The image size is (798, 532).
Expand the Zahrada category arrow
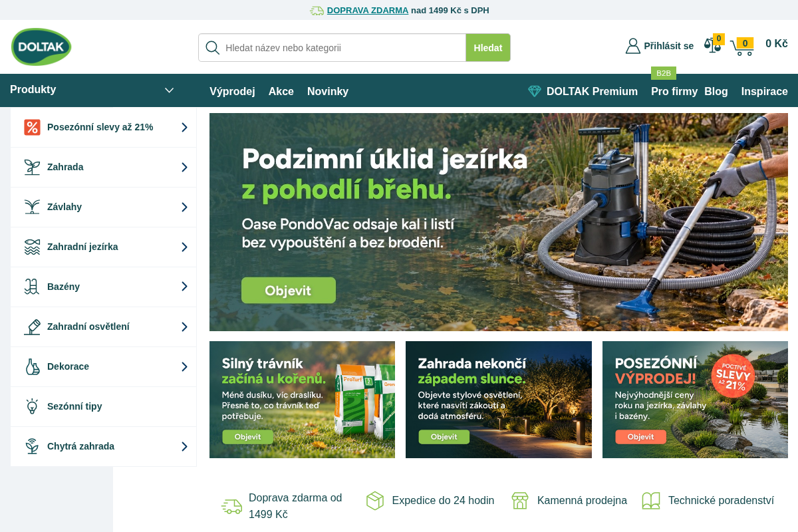coord(184,167)
